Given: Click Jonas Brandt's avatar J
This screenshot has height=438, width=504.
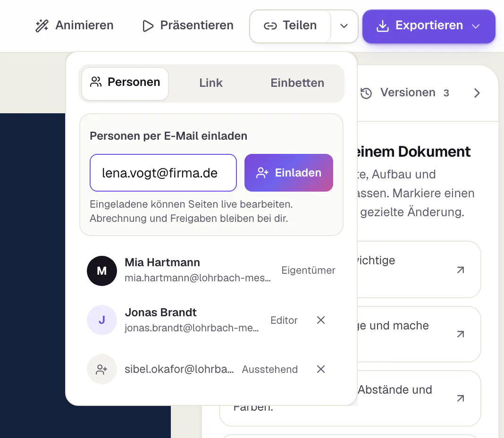Looking at the screenshot, I should tap(102, 320).
